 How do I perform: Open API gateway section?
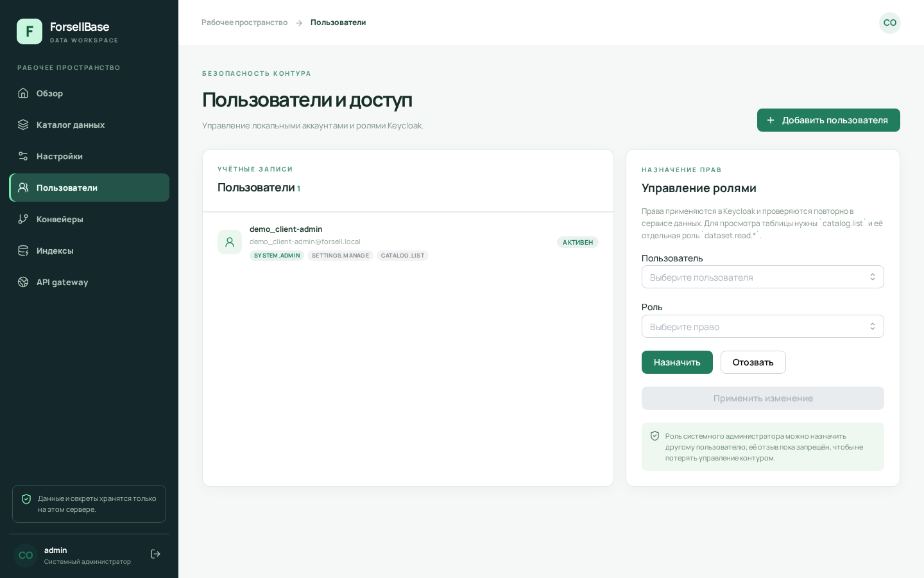click(x=89, y=282)
